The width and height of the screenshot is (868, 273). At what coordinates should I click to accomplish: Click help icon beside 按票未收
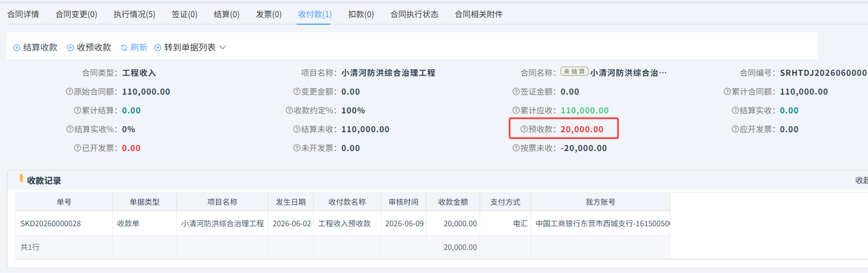pos(516,148)
